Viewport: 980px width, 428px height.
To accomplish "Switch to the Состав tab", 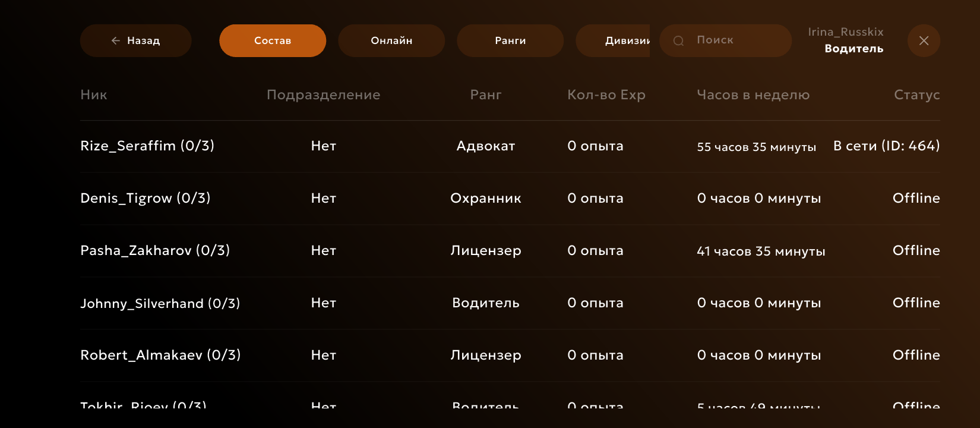I will pyautogui.click(x=273, y=40).
